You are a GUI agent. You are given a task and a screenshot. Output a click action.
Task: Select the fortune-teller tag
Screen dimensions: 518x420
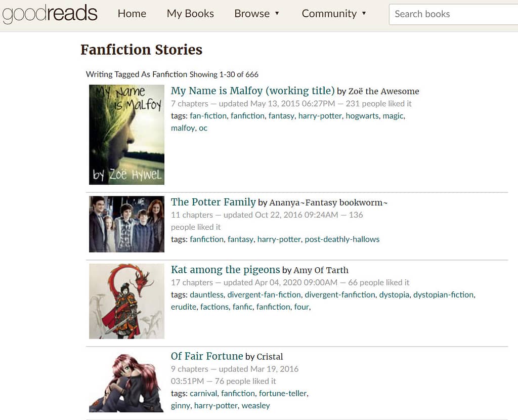tap(283, 394)
